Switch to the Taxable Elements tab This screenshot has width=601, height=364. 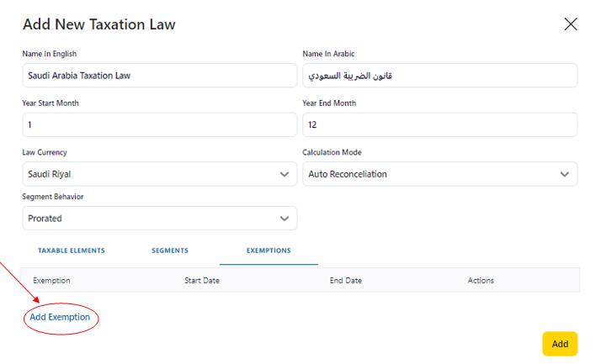[x=72, y=251]
